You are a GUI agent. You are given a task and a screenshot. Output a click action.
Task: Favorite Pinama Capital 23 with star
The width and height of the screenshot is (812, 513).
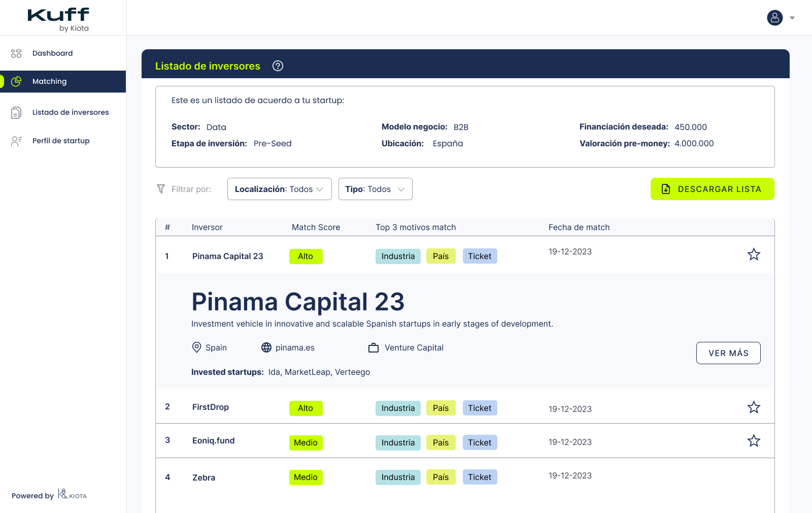(x=754, y=254)
